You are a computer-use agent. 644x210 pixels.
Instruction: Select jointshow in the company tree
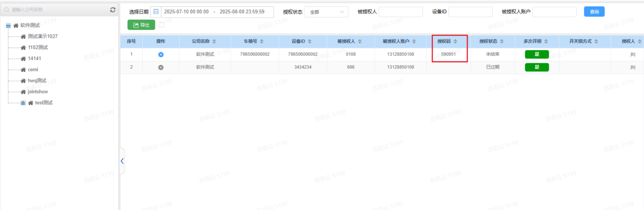(x=38, y=92)
